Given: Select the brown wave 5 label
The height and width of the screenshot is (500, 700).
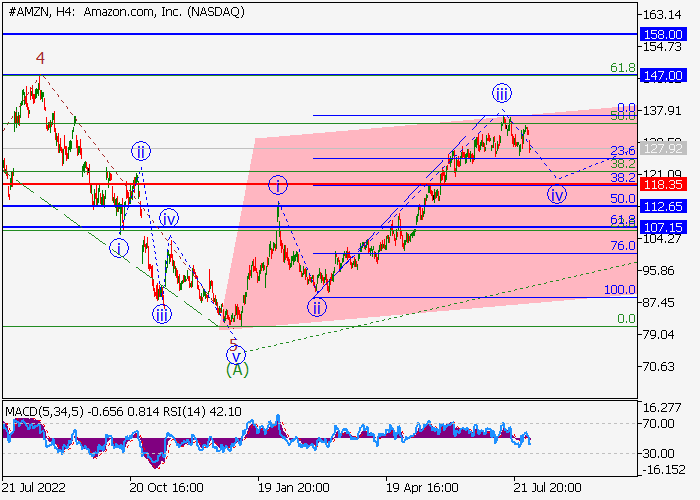Looking at the screenshot, I should coord(233,344).
